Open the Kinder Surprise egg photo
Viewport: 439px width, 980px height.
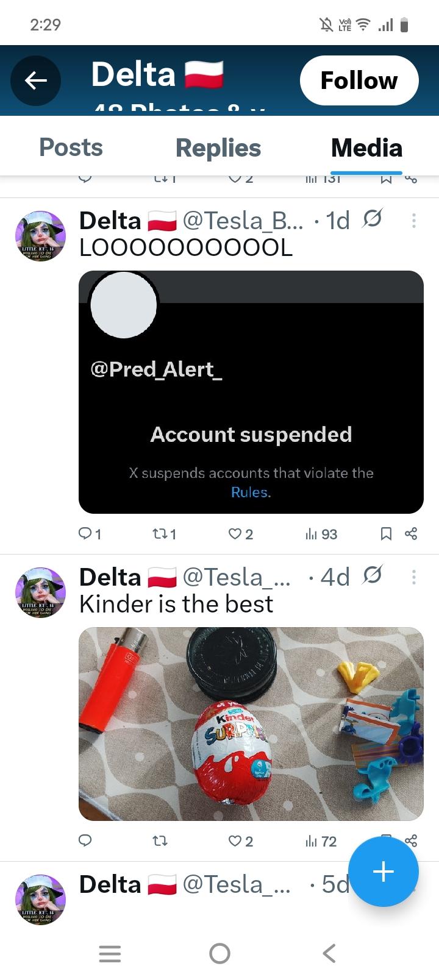pos(251,723)
